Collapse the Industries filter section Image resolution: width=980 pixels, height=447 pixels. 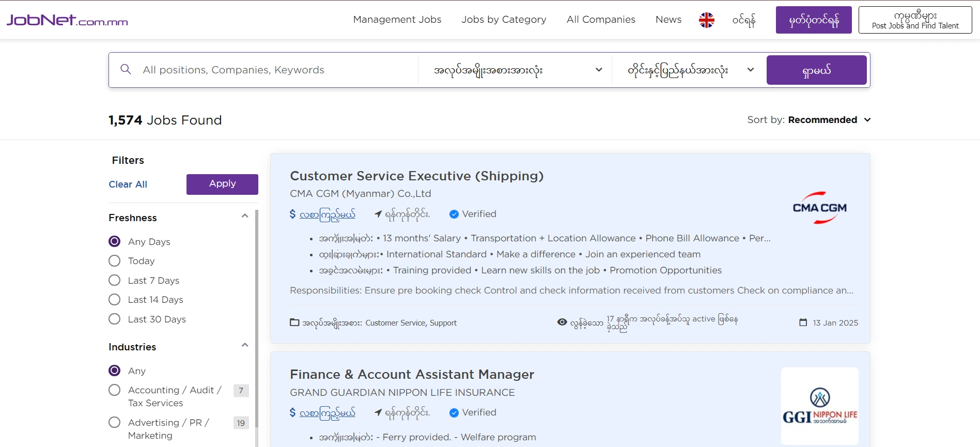[245, 345]
